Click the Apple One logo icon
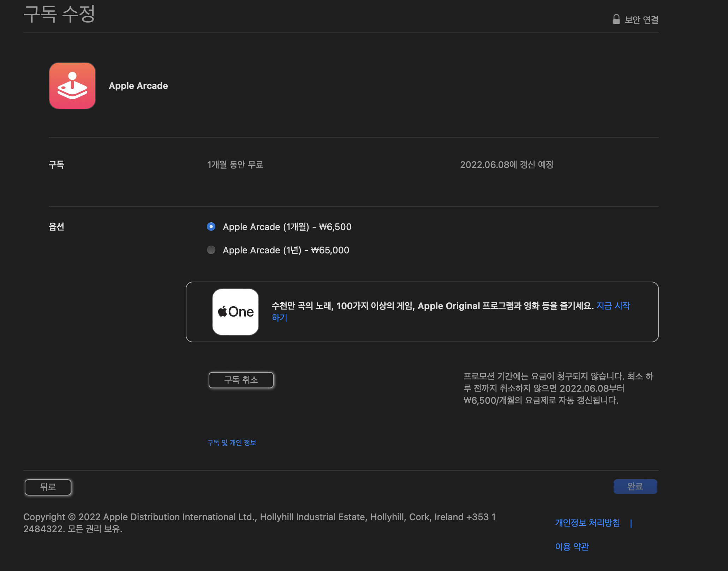The width and height of the screenshot is (728, 571). coord(235,312)
